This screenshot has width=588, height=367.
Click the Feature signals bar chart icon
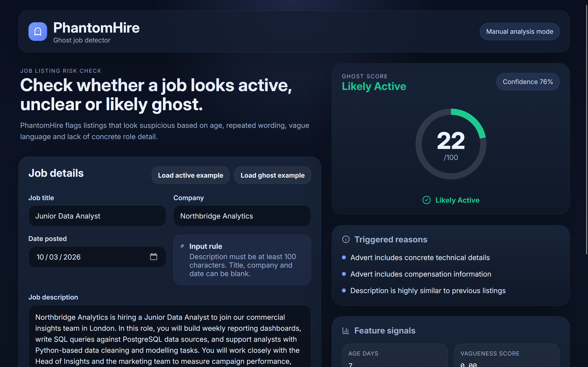point(346,331)
